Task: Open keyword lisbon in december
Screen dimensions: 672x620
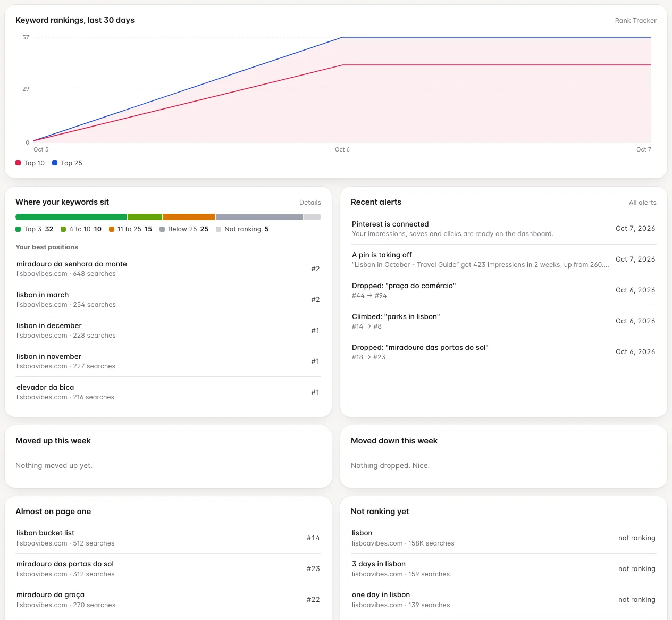Action: (168, 330)
